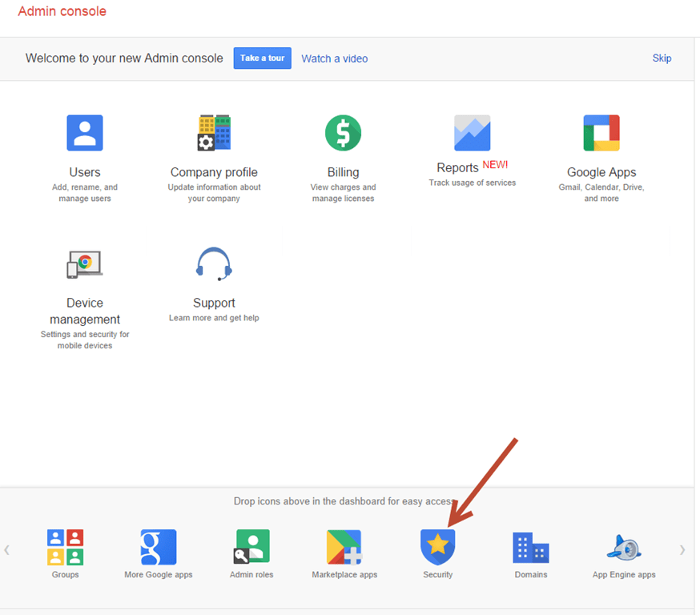Click 'View charges and manage licenses' text
The image size is (700, 615).
344,193
